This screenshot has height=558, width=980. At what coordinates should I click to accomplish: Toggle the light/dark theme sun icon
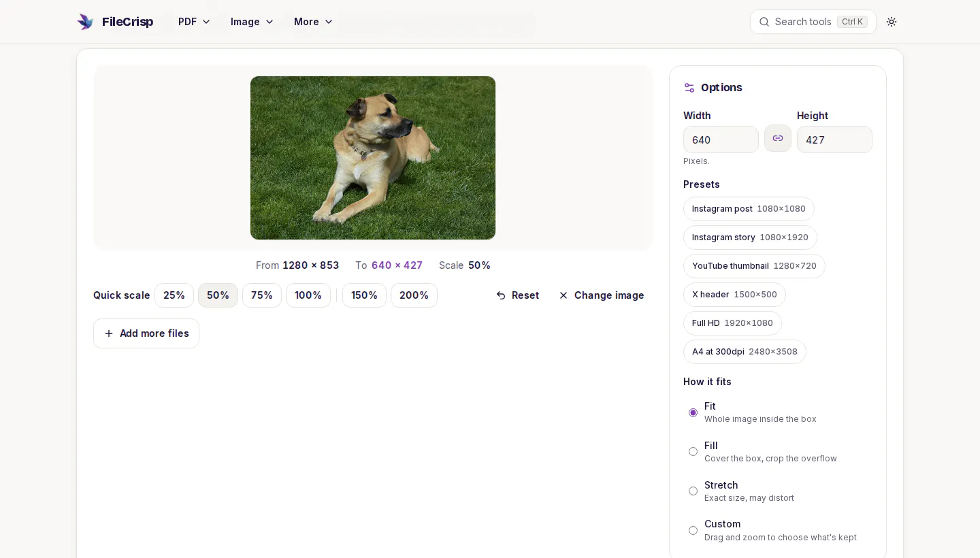pyautogui.click(x=892, y=22)
